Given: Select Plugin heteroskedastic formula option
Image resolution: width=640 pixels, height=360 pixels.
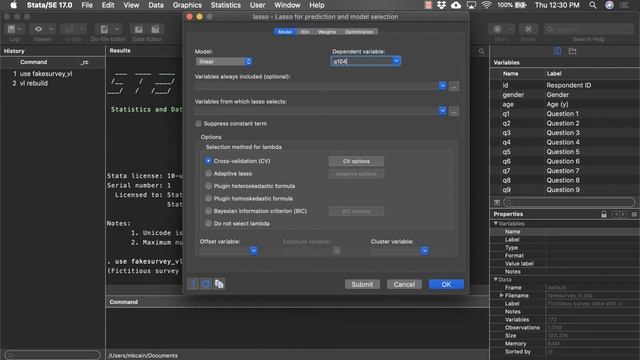Looking at the screenshot, I should pyautogui.click(x=208, y=186).
